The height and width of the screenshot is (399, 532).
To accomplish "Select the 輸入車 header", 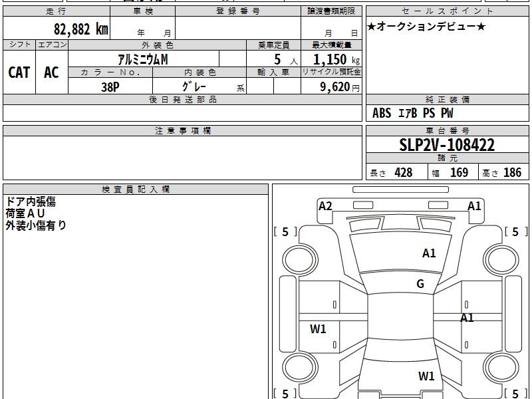I will [x=273, y=72].
